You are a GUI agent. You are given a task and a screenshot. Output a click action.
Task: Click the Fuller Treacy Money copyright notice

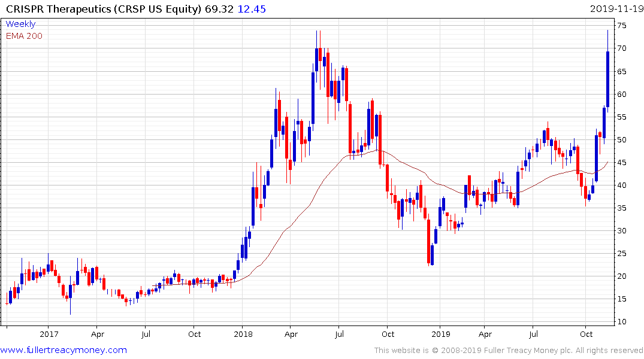509,351
